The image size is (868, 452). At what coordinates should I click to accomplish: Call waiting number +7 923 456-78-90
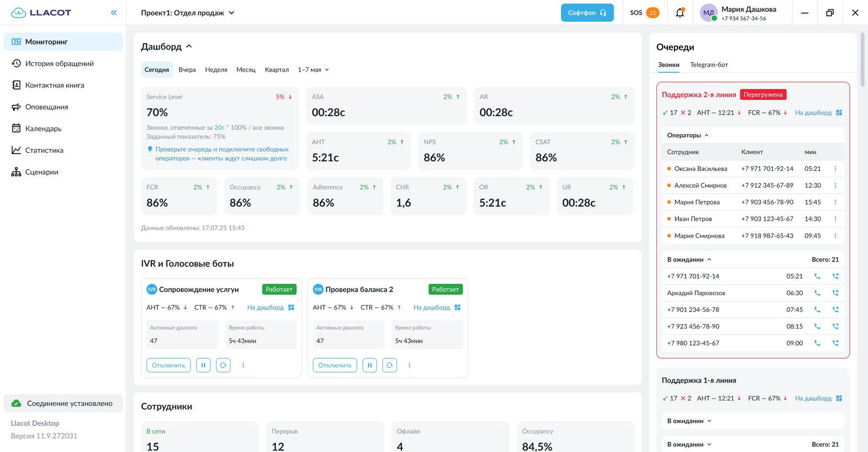[x=817, y=327]
